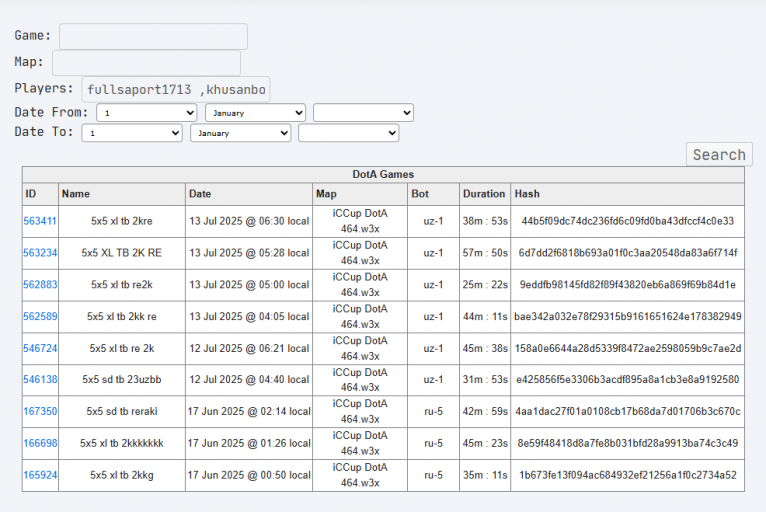
Task: Open game ID 562589 link
Action: (x=40, y=317)
